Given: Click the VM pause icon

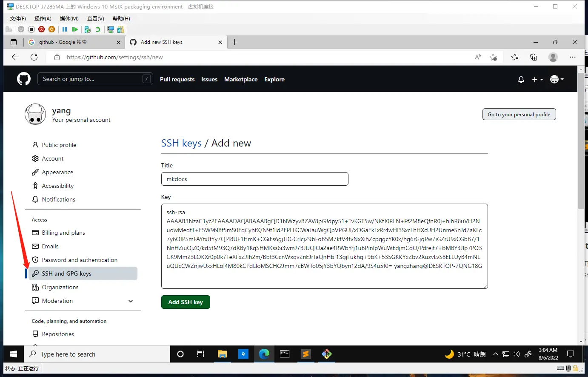Looking at the screenshot, I should (x=65, y=29).
